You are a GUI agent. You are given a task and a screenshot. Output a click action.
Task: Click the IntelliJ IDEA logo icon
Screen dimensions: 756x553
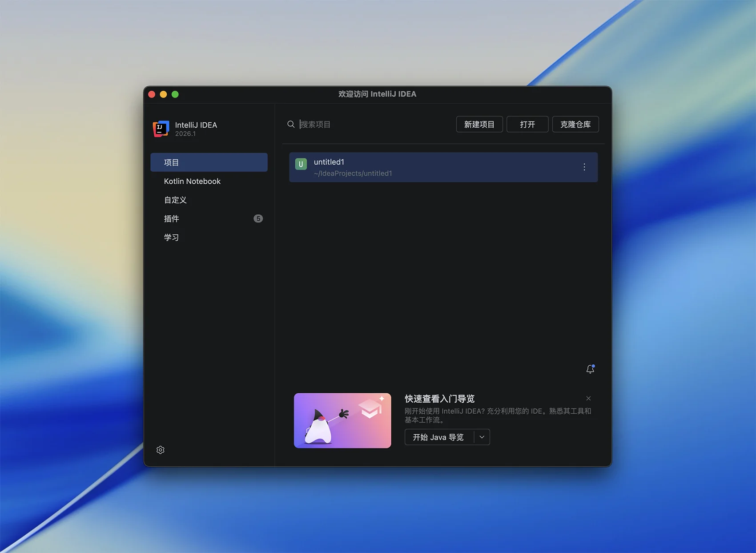161,129
